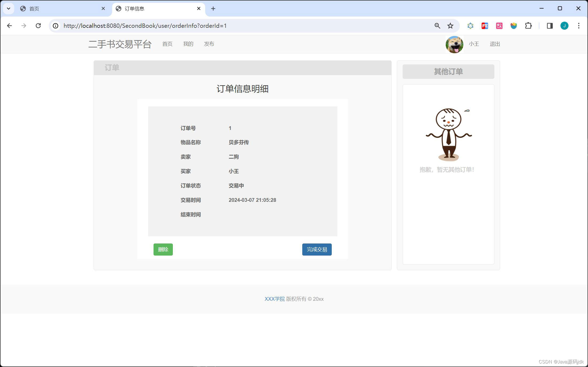Screen dimensions: 588x367
Task: Click the green 删除 button
Action: click(163, 249)
